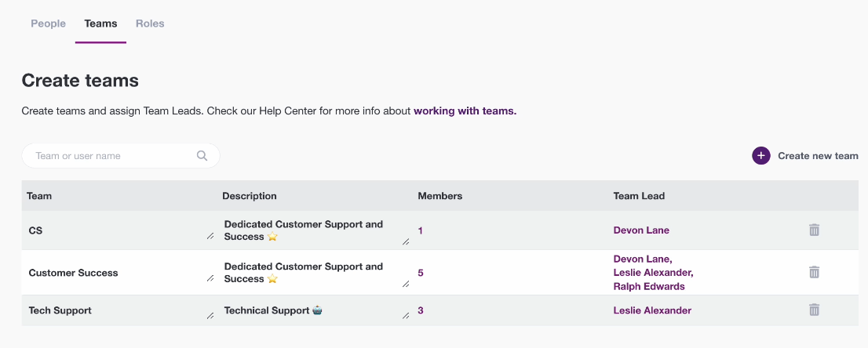
Task: Edit the CS description pencil icon
Action: click(406, 241)
